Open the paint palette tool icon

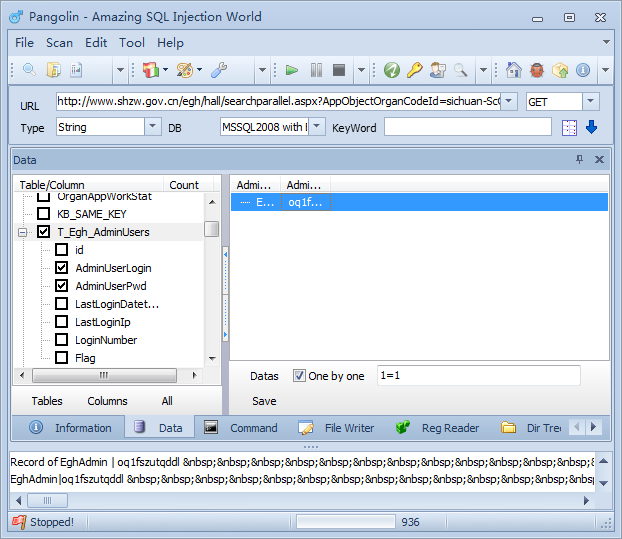[185, 70]
